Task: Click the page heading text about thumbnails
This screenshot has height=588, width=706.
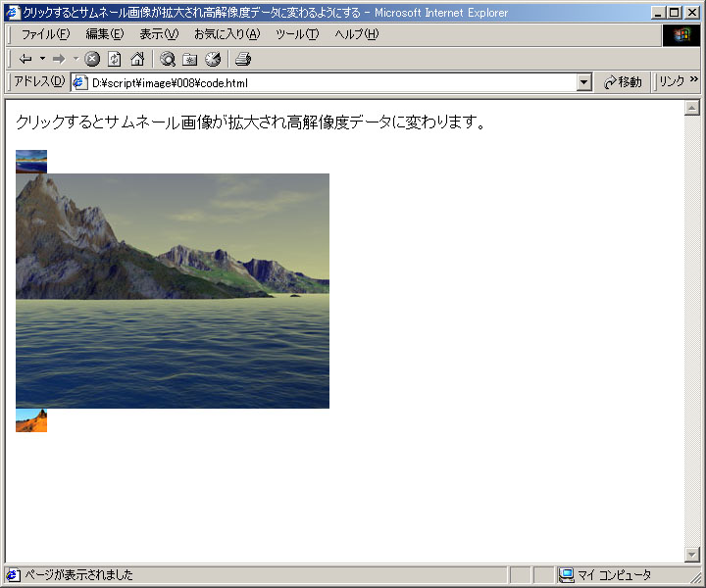Action: click(x=250, y=122)
